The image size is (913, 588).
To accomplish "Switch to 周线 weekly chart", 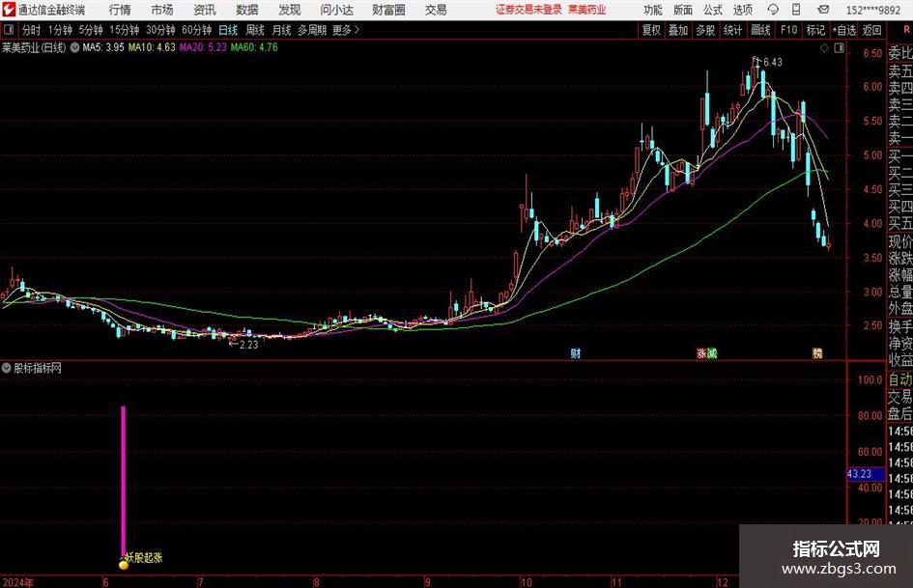I will [x=255, y=30].
